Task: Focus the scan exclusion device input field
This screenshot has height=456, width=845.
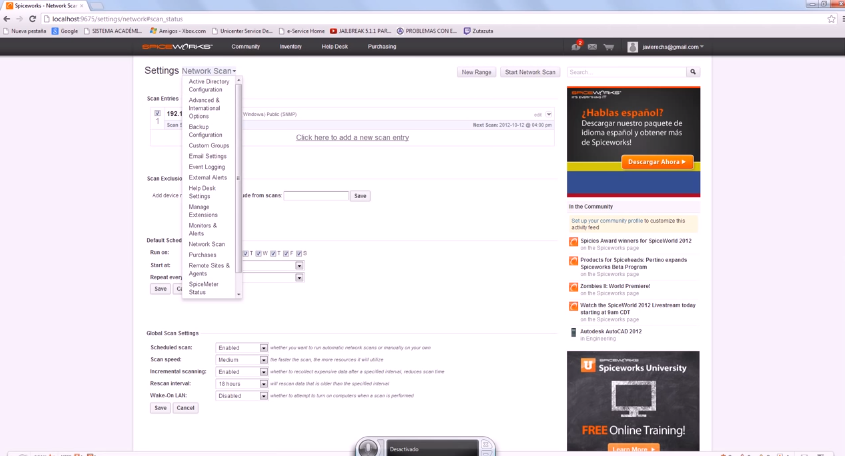Action: (x=316, y=196)
